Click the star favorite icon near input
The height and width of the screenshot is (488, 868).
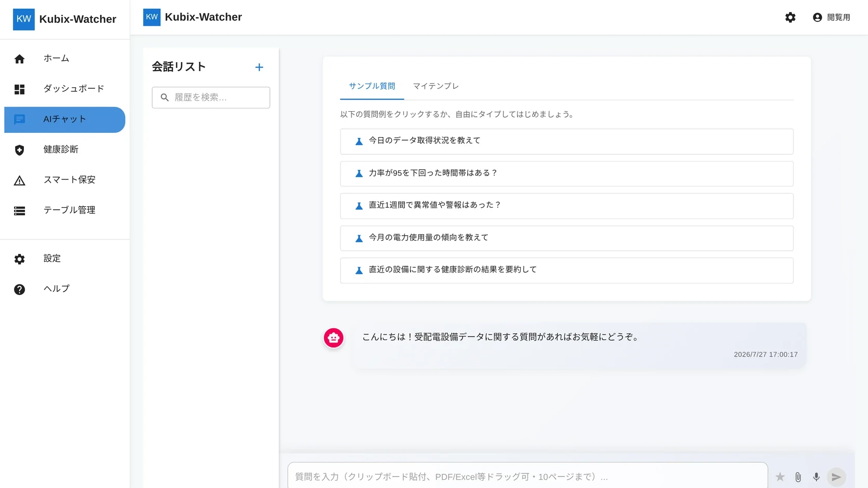(780, 477)
